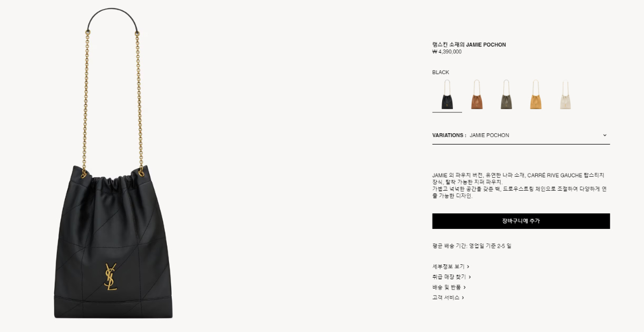Click the black 장바구니에 추가 button
644x332 pixels.
(x=521, y=221)
